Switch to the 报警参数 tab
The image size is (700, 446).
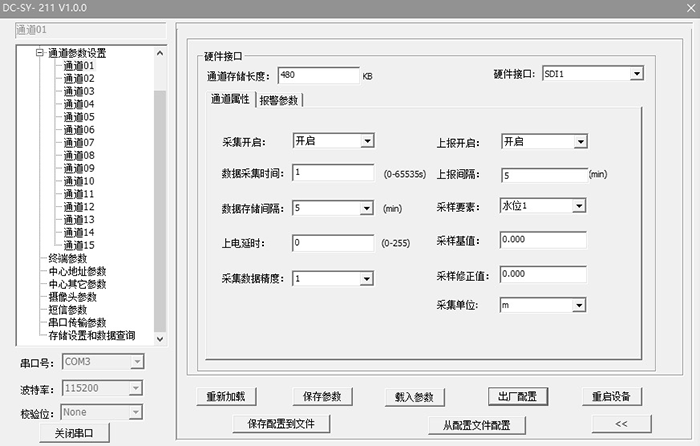[279, 99]
